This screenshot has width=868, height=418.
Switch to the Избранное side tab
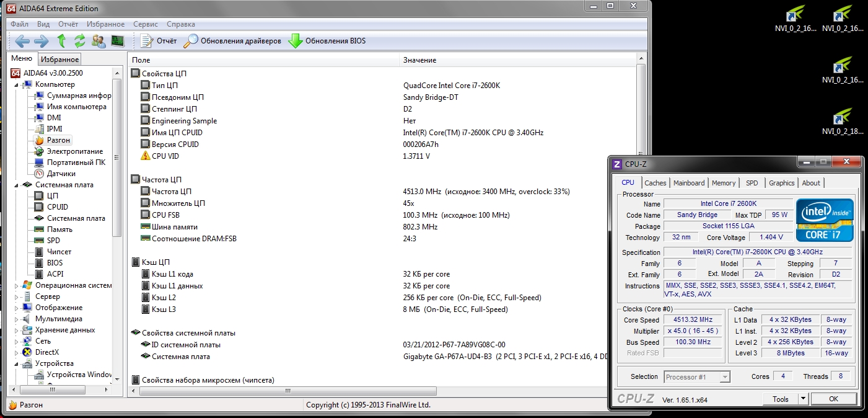click(x=60, y=60)
